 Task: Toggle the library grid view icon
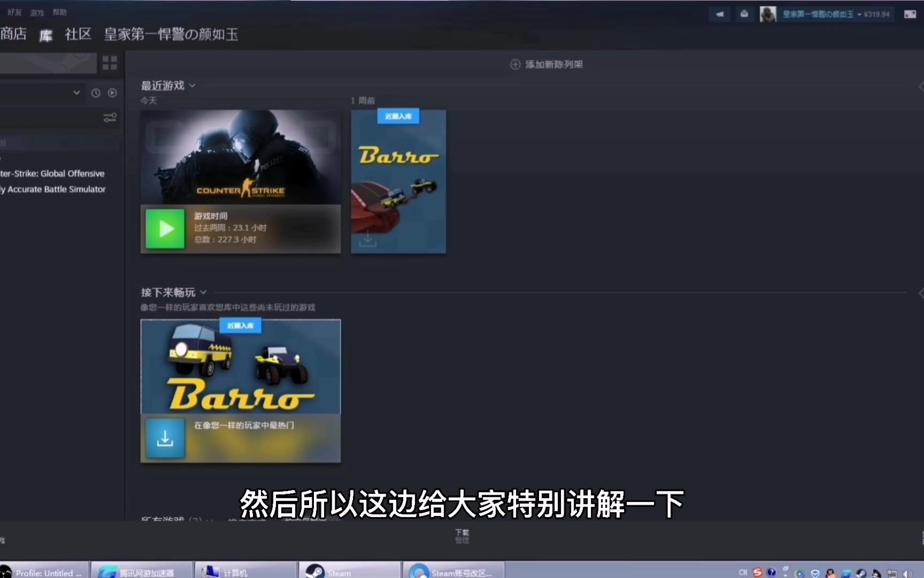(110, 63)
